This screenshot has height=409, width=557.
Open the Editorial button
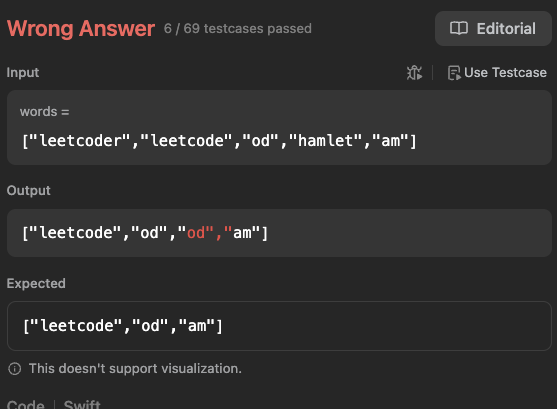tap(493, 28)
